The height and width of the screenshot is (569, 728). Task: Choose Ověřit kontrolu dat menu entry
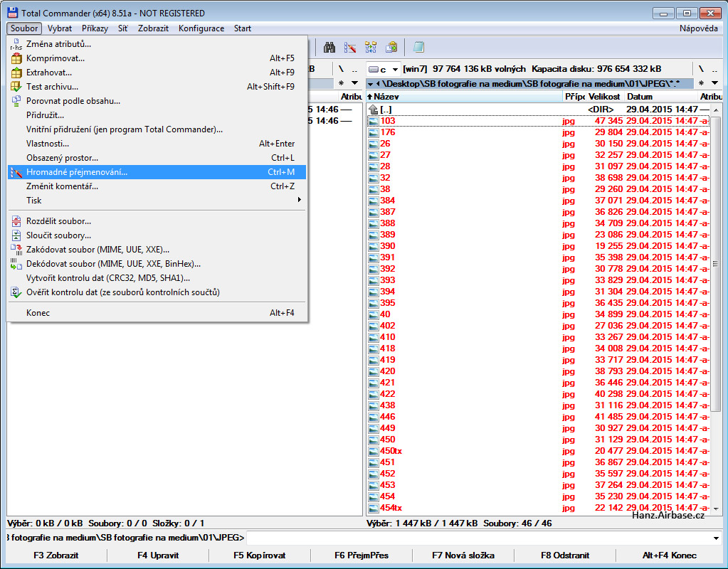click(x=157, y=292)
